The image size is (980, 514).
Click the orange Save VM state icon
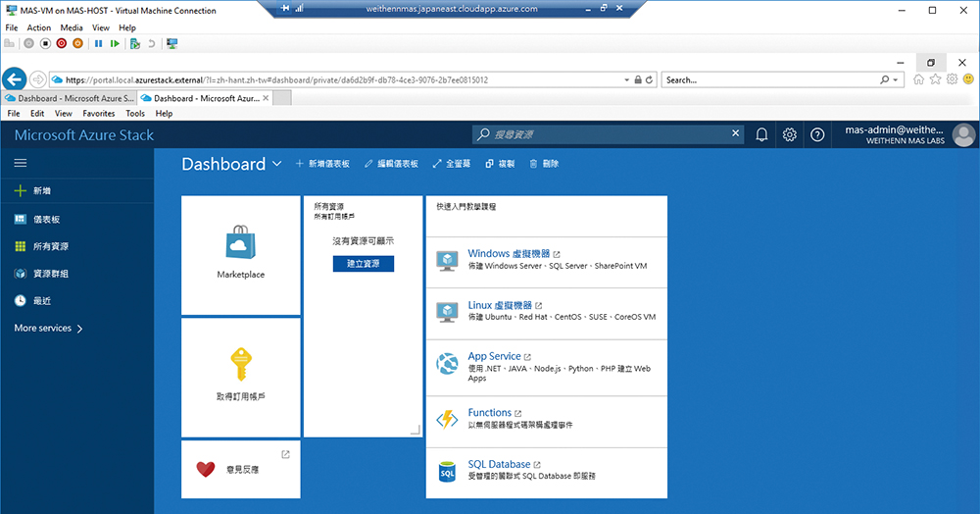77,44
